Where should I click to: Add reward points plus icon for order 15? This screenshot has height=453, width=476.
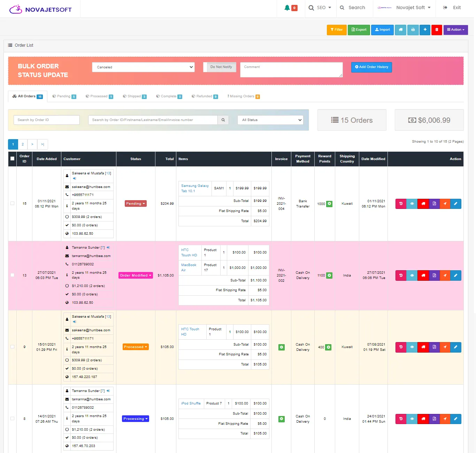click(x=329, y=204)
